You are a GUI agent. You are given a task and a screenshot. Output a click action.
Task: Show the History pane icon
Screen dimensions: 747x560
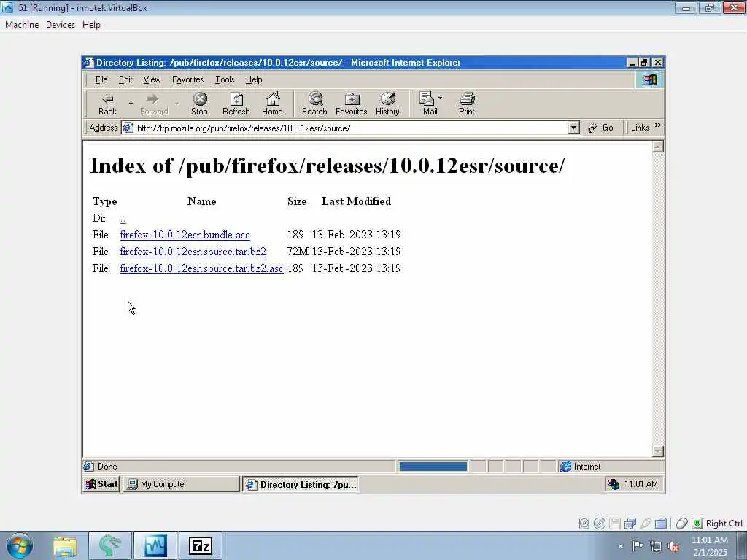click(387, 104)
